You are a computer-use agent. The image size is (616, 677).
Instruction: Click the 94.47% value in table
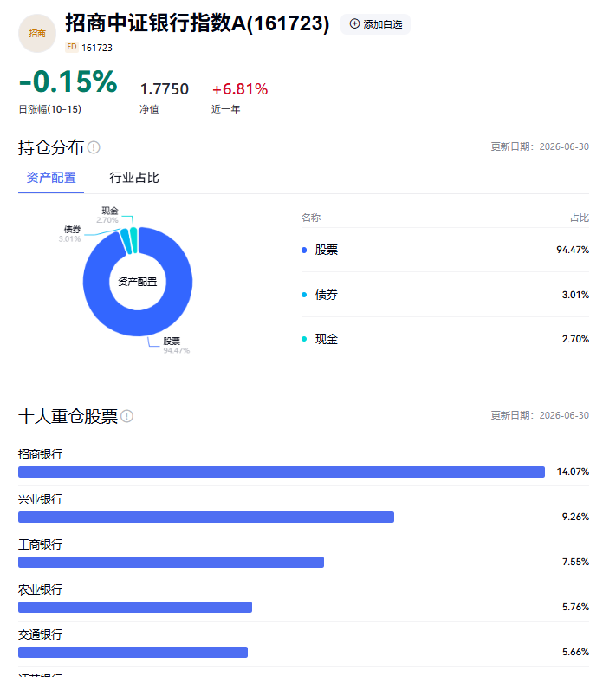(573, 250)
